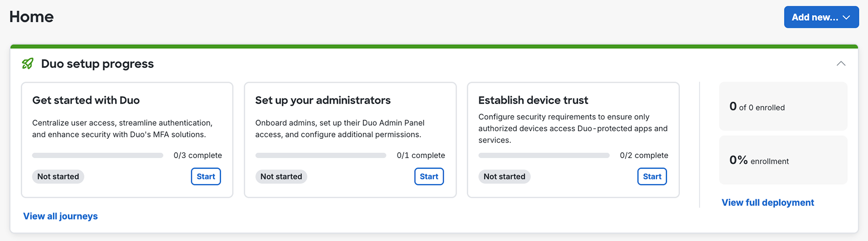Click the 0 of 0 enrolled tile
This screenshot has width=868, height=241.
click(x=783, y=107)
